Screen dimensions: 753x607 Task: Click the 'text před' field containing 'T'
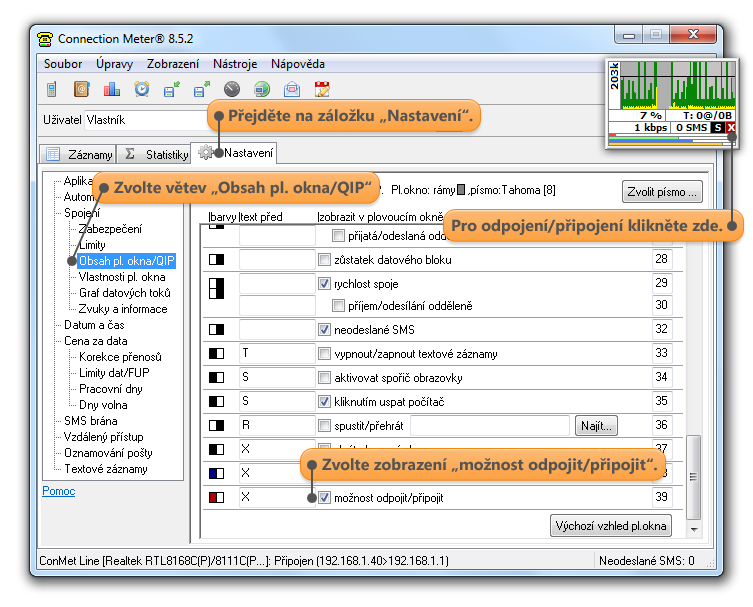(x=277, y=353)
